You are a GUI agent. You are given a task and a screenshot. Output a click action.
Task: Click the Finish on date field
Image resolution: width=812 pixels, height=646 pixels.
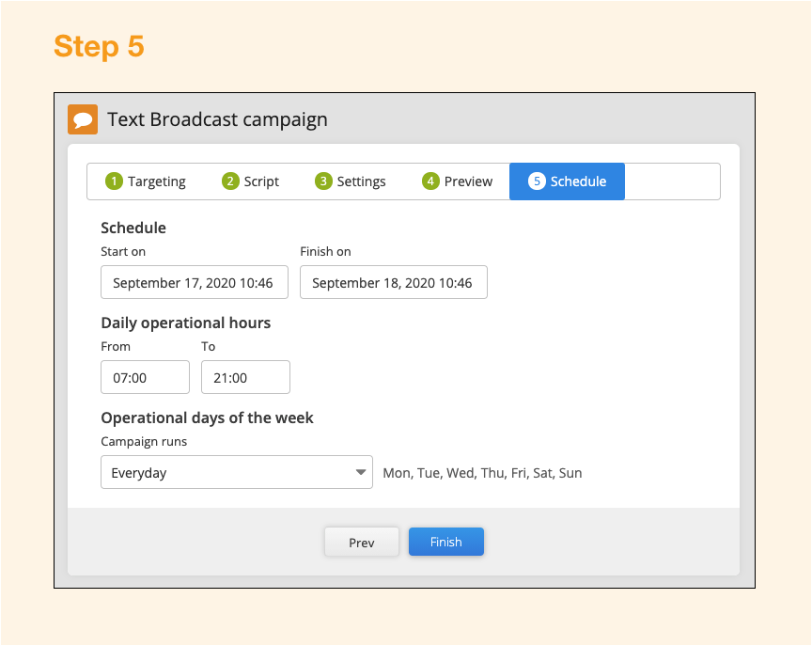[394, 282]
